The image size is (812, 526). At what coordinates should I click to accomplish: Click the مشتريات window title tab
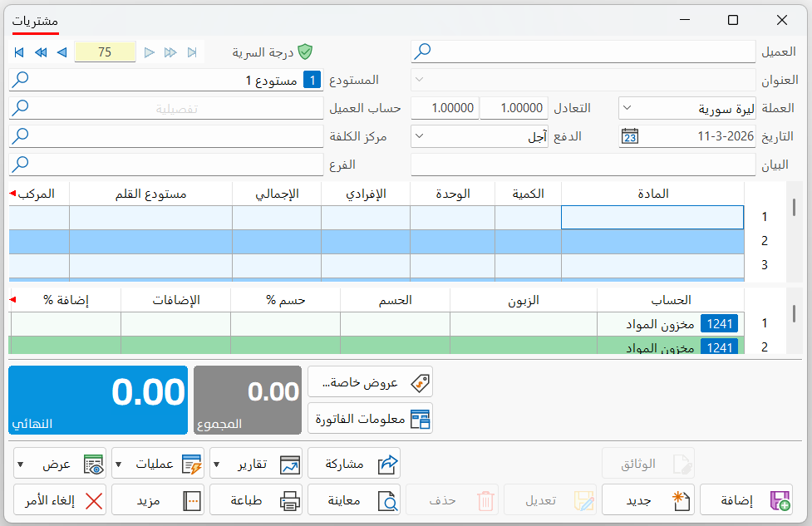(35, 22)
